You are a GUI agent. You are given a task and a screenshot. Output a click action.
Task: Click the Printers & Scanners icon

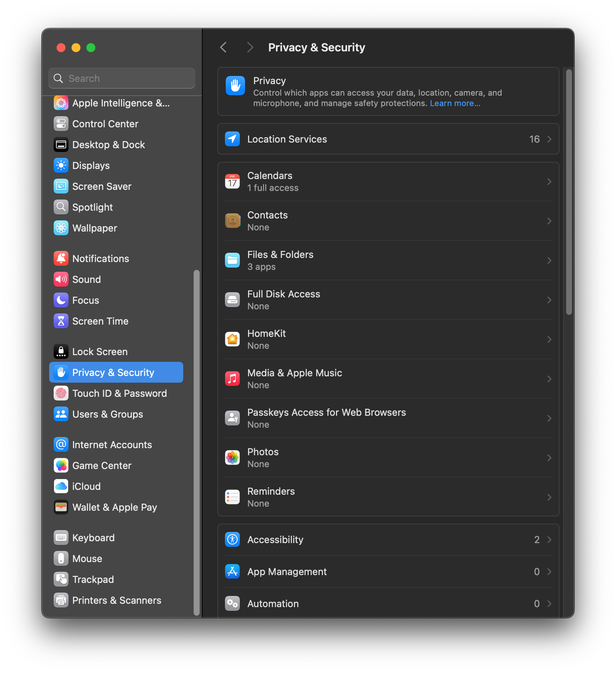click(x=61, y=600)
